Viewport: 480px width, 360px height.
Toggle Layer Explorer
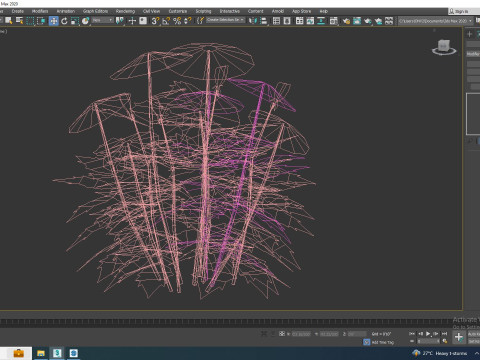coord(287,21)
